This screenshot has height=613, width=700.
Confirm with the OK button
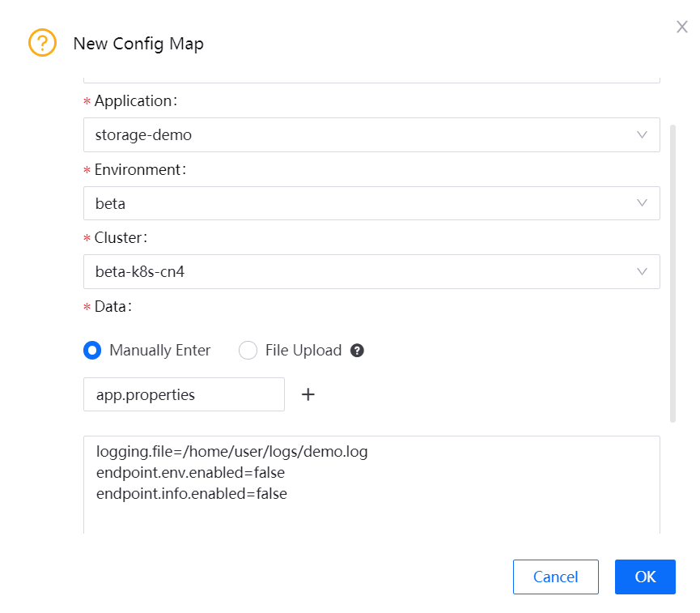click(645, 577)
